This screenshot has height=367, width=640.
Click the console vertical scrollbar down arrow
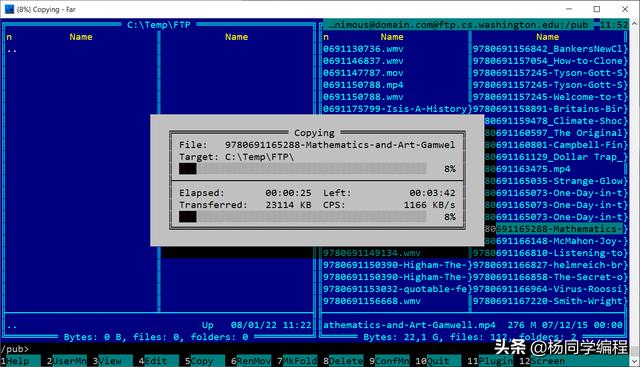635,362
